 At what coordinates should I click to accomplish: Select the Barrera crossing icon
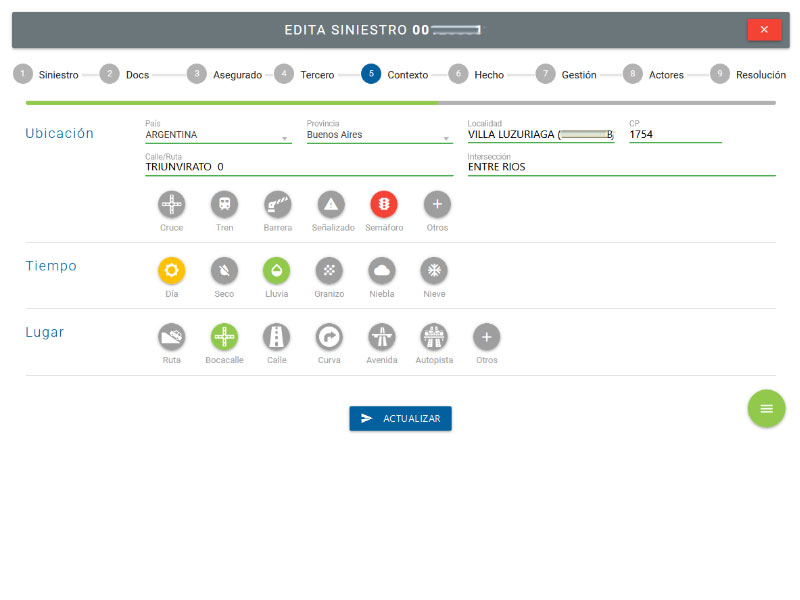point(277,205)
